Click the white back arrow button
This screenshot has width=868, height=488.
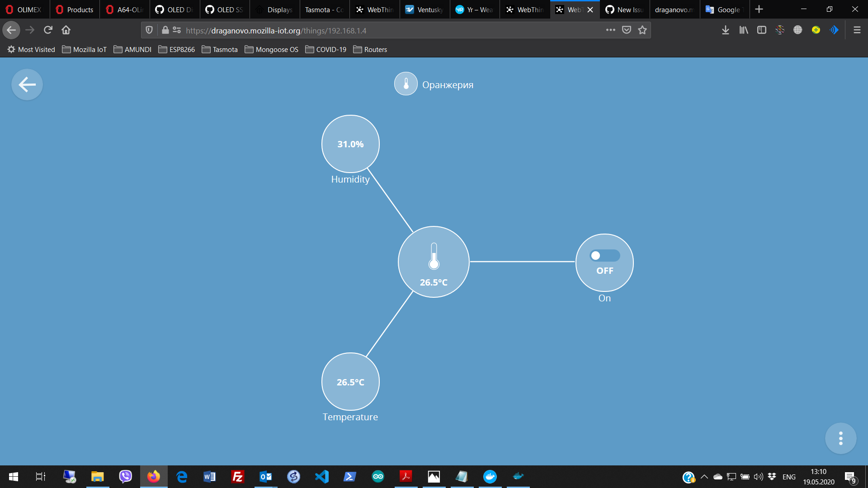click(x=27, y=84)
